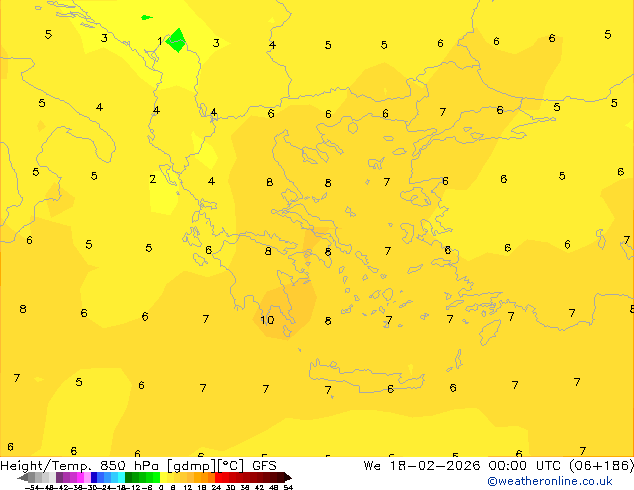The image size is (634, 490).
Task: Click the tiny green spot near top edge
Action: tap(146, 17)
